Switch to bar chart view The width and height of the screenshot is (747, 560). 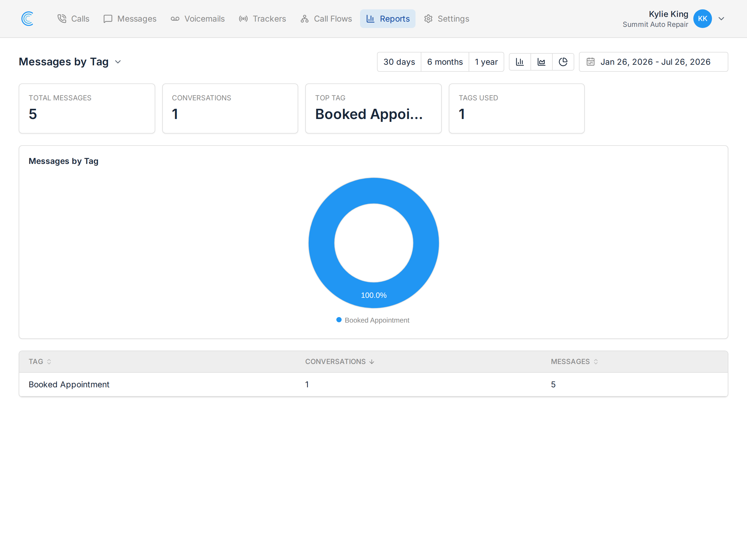pos(520,62)
